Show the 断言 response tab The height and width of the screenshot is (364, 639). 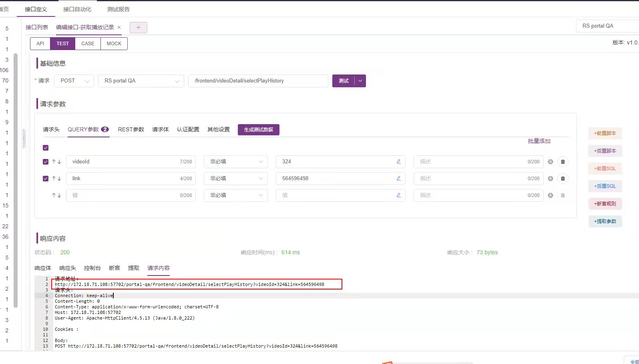click(x=115, y=268)
